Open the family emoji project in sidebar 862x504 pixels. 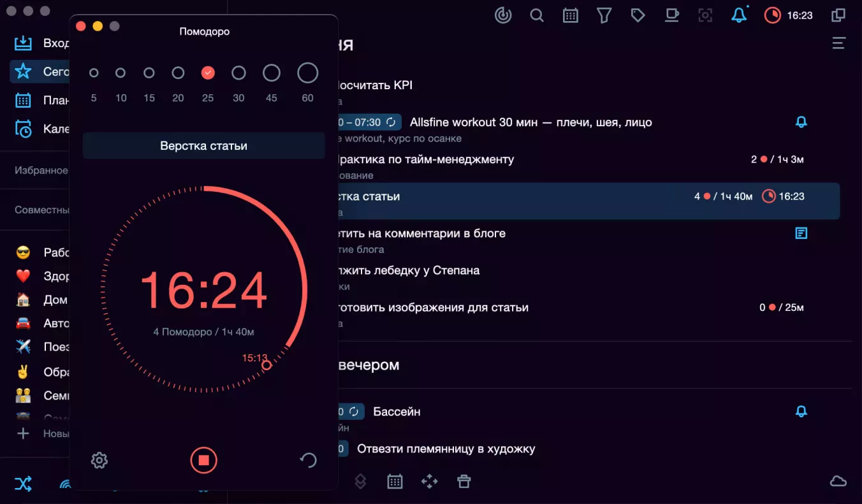41,396
